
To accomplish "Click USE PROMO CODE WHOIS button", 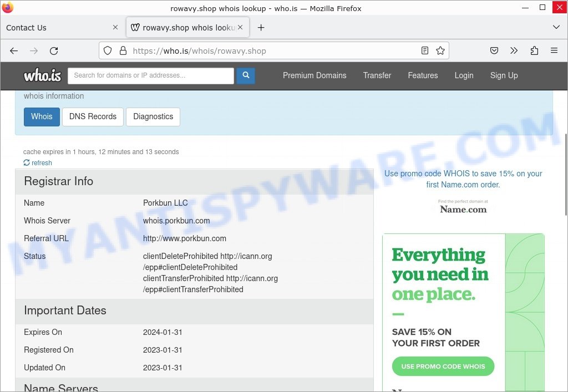I will pos(443,366).
